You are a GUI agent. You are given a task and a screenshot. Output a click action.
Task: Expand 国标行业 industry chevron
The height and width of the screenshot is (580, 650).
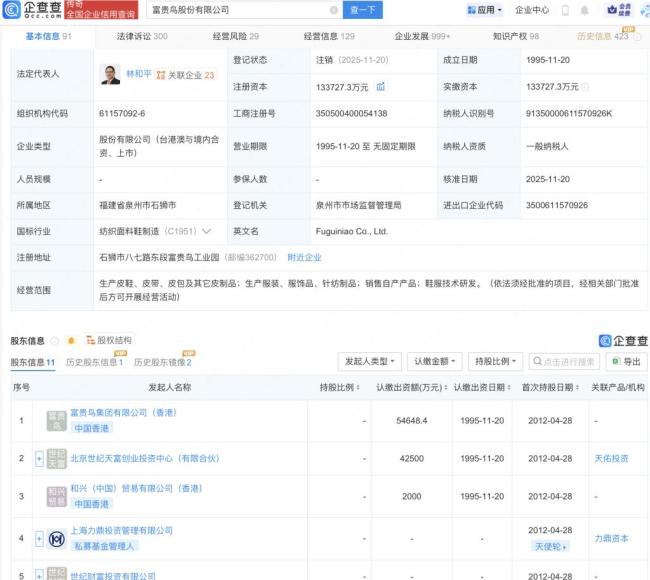tap(206, 231)
